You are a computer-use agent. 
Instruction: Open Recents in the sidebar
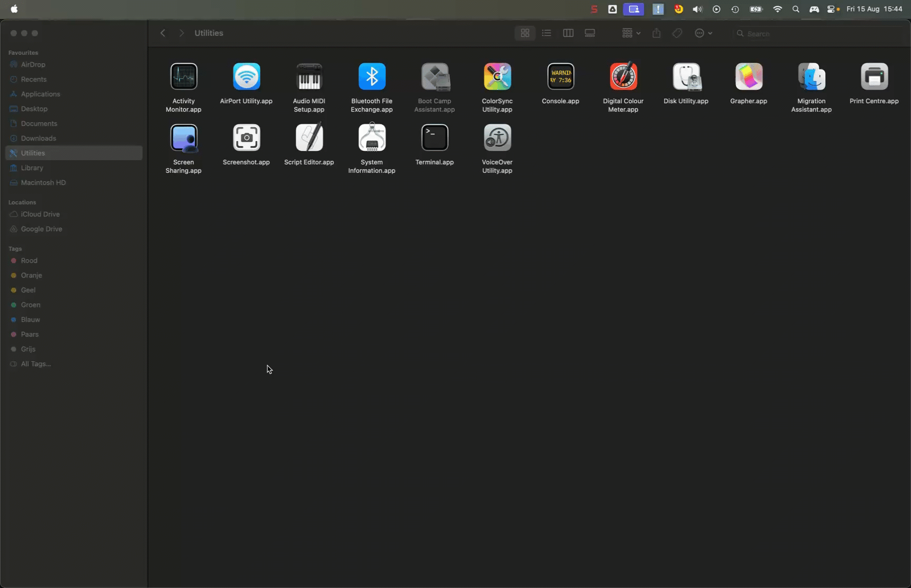point(74,79)
